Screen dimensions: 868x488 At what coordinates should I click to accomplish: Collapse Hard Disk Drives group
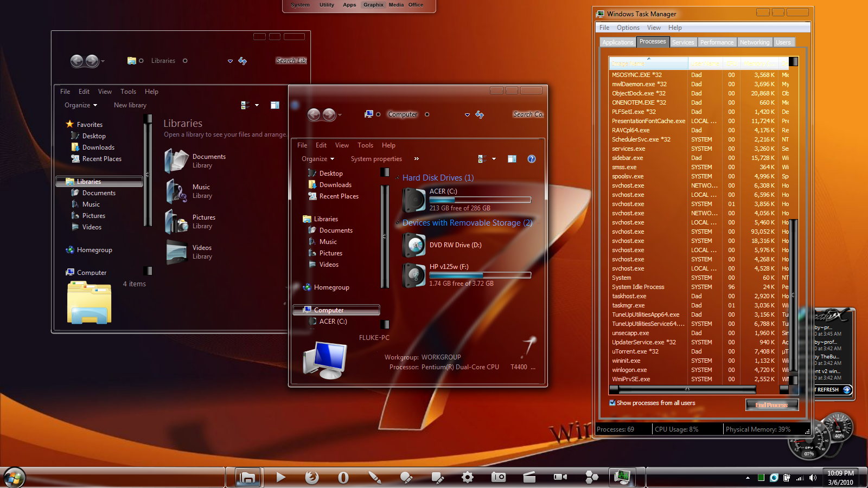pos(398,178)
